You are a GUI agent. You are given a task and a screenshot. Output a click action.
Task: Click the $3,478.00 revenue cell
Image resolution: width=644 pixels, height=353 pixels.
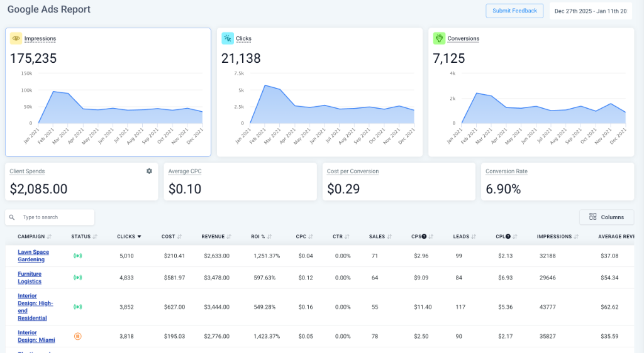click(x=217, y=278)
